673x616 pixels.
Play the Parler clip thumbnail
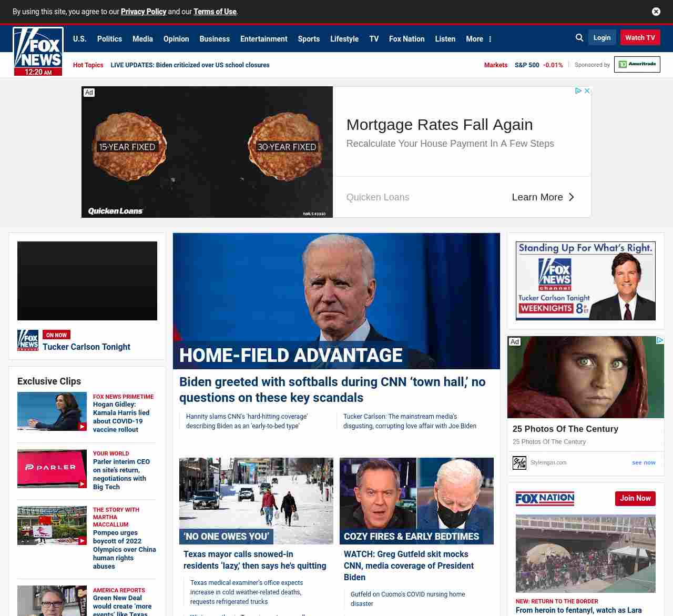tap(52, 468)
